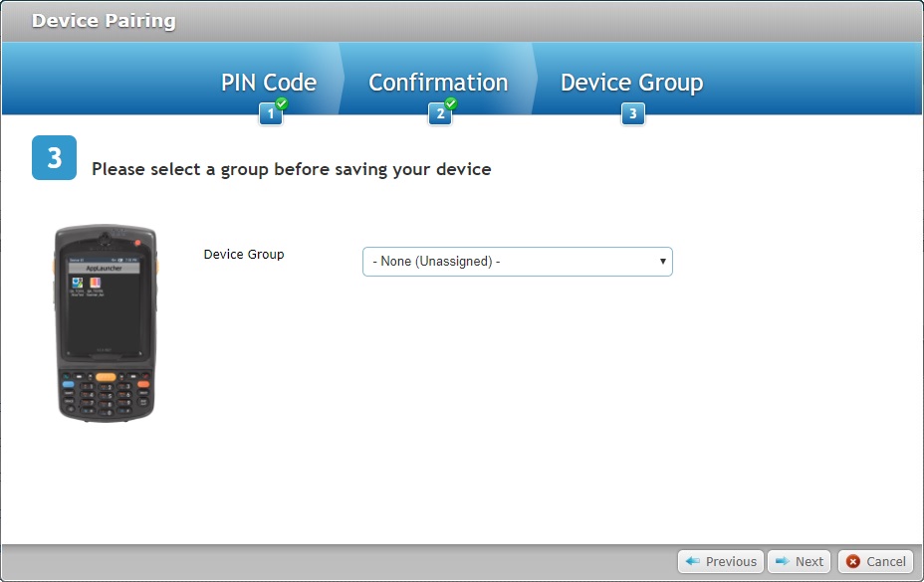This screenshot has height=582, width=924.
Task: Click the Previous button
Action: coord(720,561)
